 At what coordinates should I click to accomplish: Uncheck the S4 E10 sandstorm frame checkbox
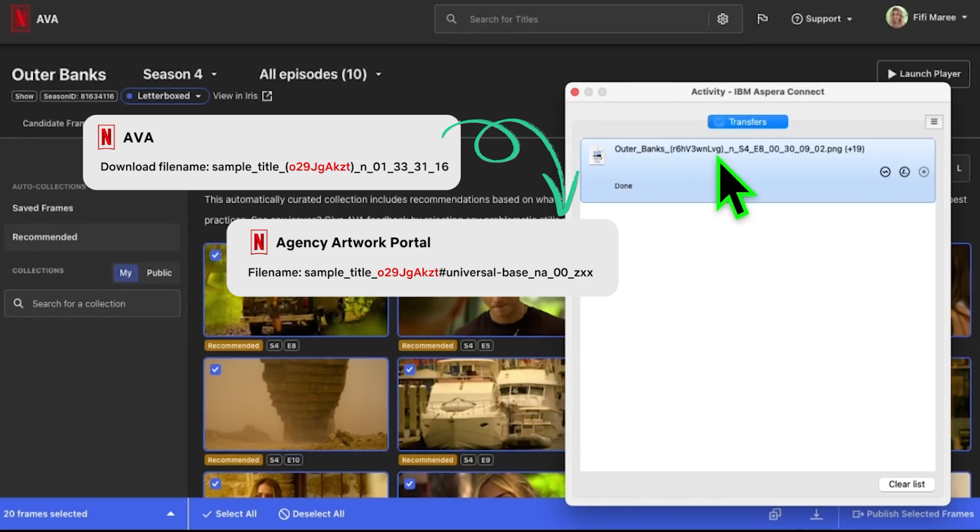216,370
